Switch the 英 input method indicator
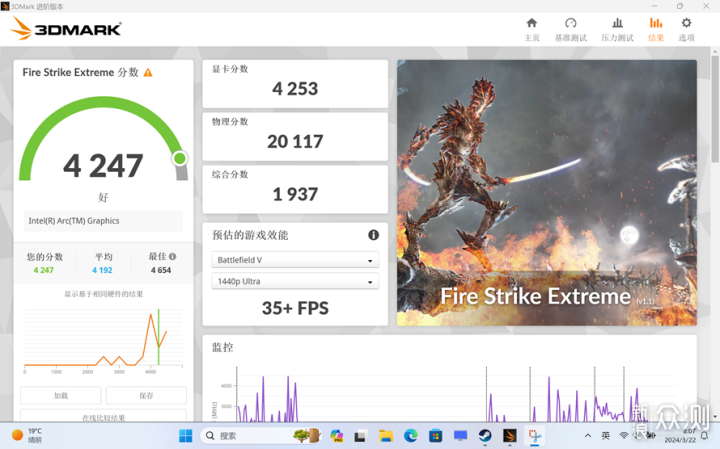The image size is (720, 449). pos(606,435)
